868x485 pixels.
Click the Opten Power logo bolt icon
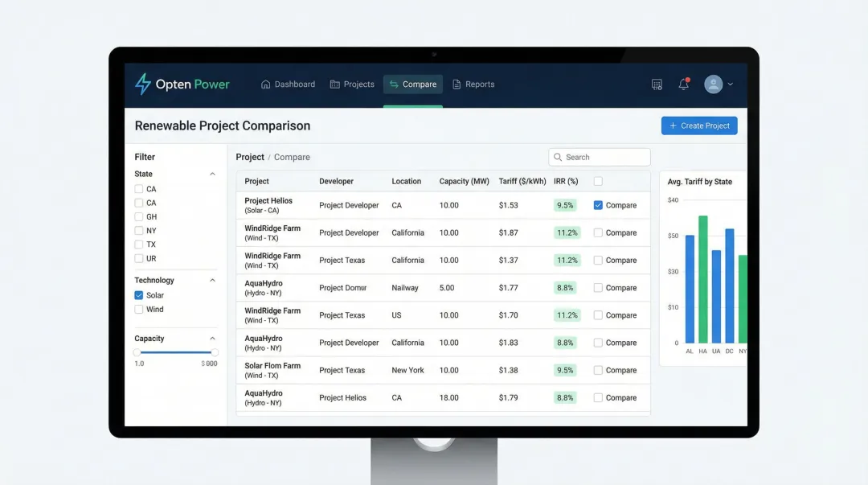pos(141,84)
